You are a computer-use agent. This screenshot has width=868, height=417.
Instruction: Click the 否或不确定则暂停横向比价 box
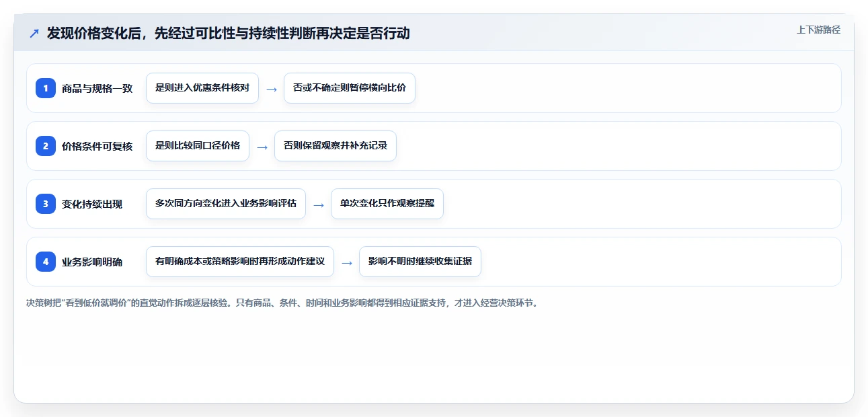click(x=350, y=88)
